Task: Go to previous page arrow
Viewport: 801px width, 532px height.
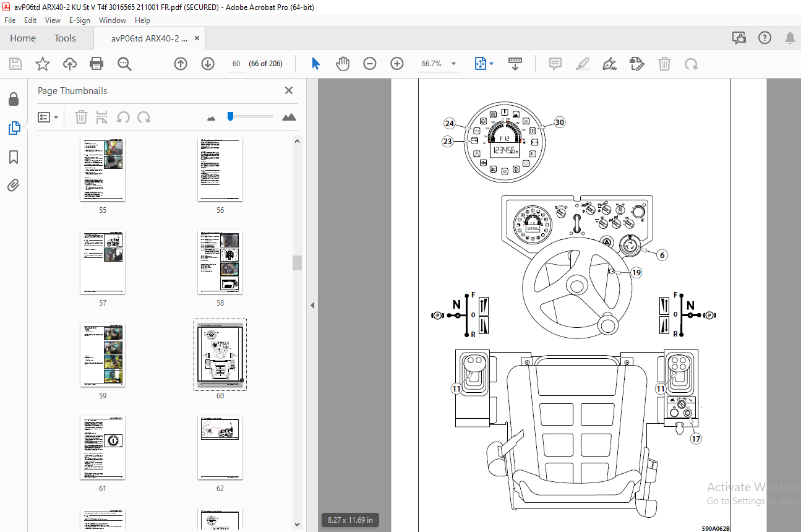Action: point(181,64)
